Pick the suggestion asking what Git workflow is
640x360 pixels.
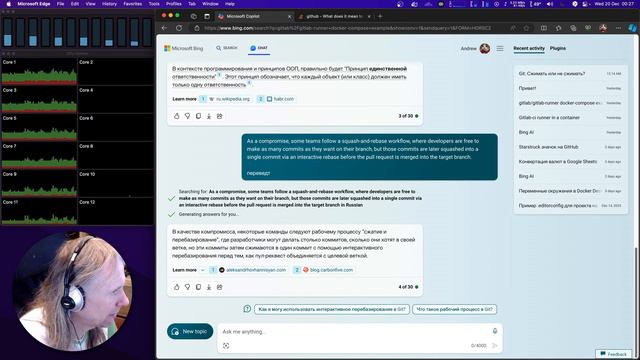(x=455, y=309)
